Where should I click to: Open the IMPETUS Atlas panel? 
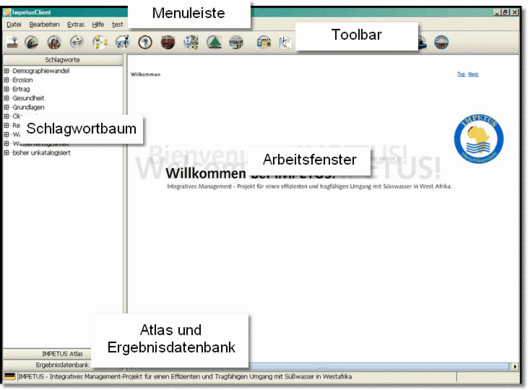pyautogui.click(x=62, y=354)
